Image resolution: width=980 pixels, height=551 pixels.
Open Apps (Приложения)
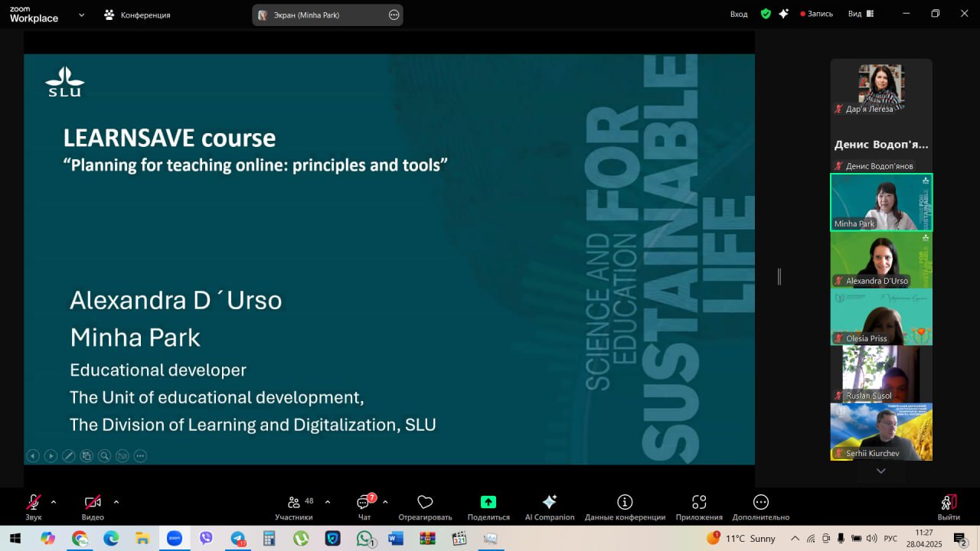point(699,507)
